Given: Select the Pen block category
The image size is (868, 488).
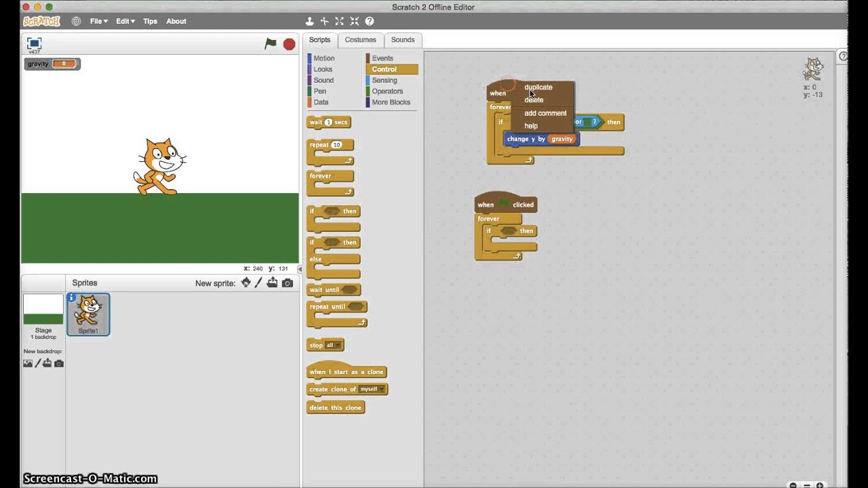Looking at the screenshot, I should coord(319,91).
